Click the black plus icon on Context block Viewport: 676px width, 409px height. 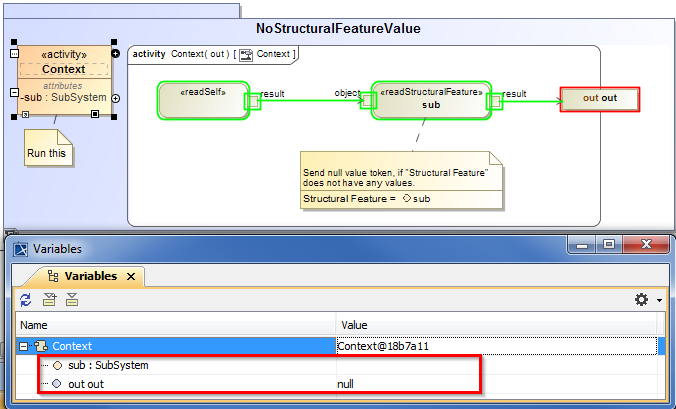[x=115, y=53]
